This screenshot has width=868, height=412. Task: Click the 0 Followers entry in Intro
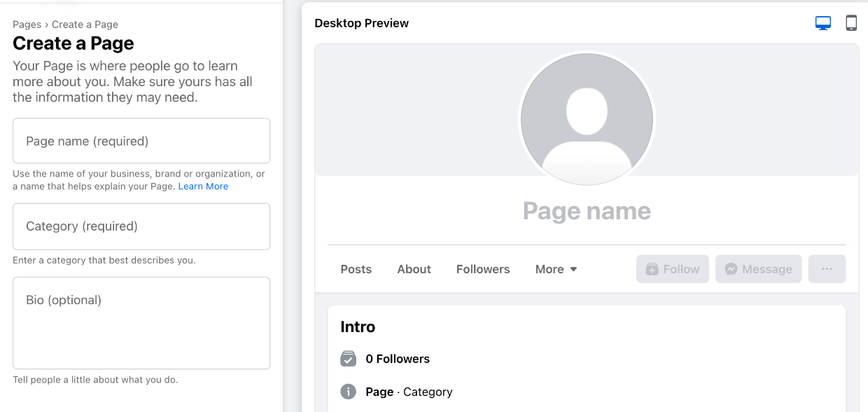click(x=398, y=358)
